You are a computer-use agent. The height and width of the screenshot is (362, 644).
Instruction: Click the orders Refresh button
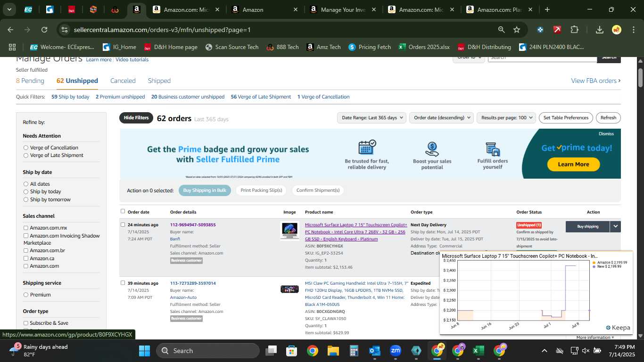(608, 118)
